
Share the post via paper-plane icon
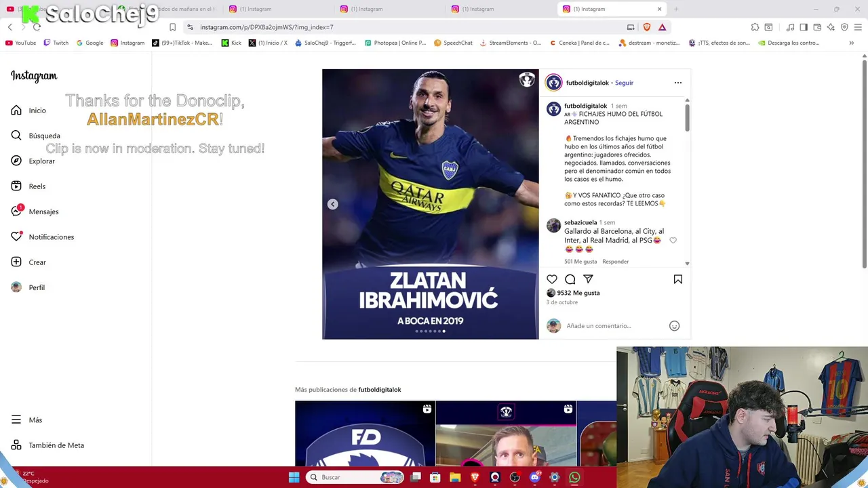pos(588,279)
